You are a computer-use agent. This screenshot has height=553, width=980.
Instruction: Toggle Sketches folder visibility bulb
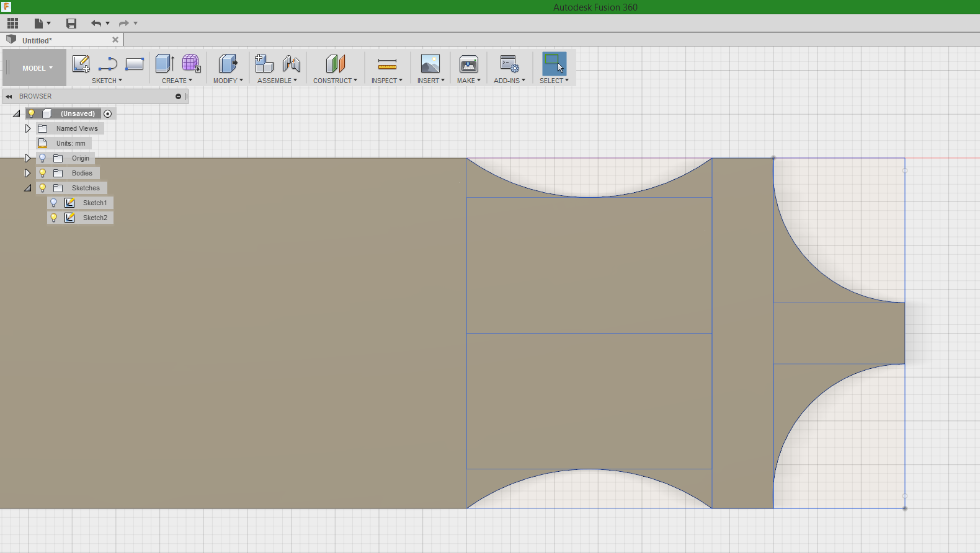coord(43,188)
